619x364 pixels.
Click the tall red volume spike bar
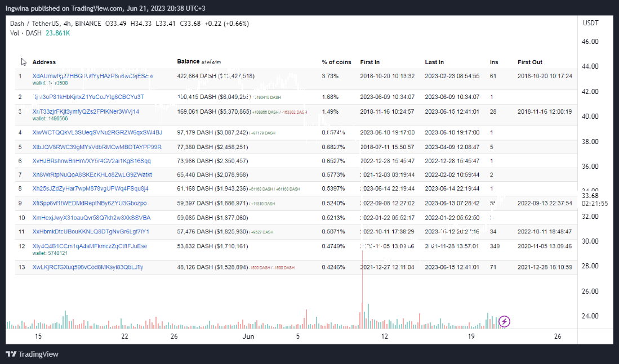pyautogui.click(x=362, y=289)
